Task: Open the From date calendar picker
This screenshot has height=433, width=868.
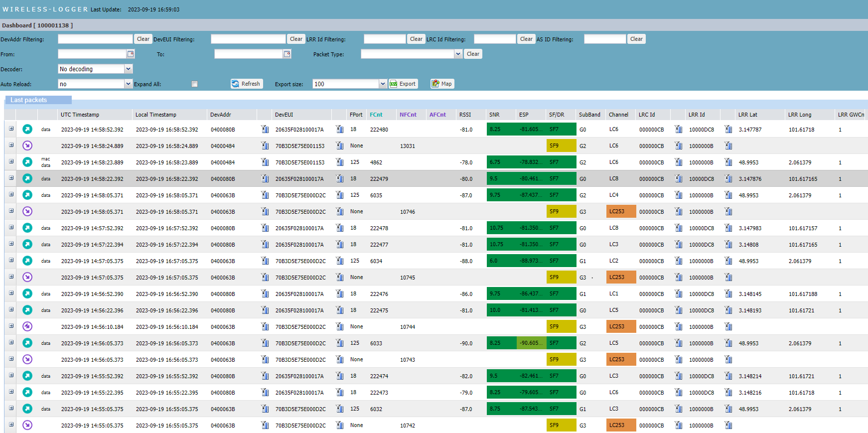Action: [131, 54]
